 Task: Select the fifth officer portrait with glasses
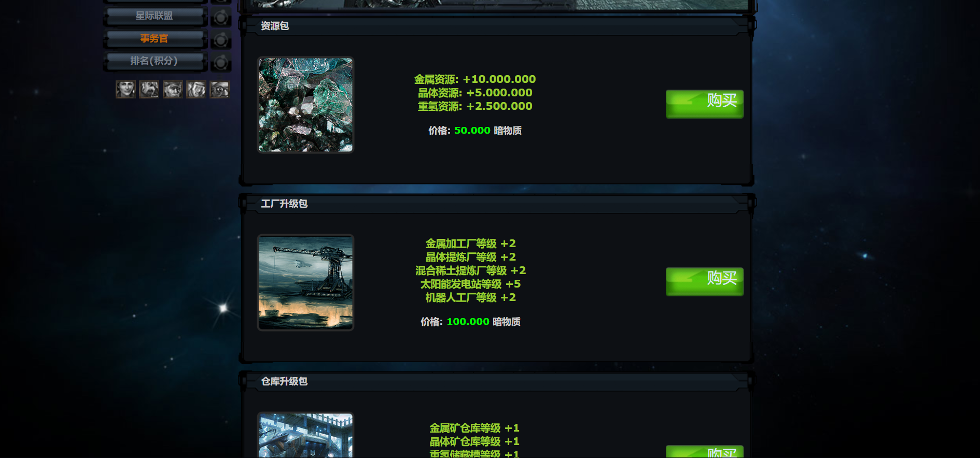tap(219, 89)
